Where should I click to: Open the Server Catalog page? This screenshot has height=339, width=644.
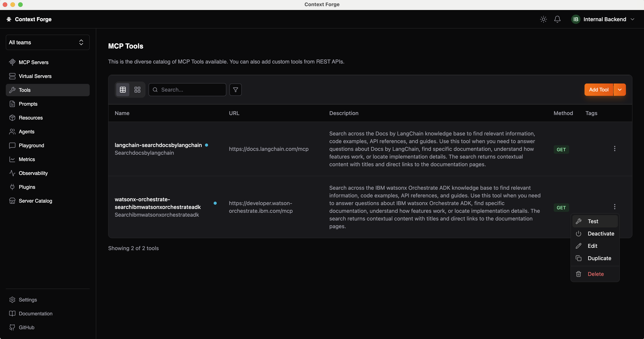pos(35,201)
